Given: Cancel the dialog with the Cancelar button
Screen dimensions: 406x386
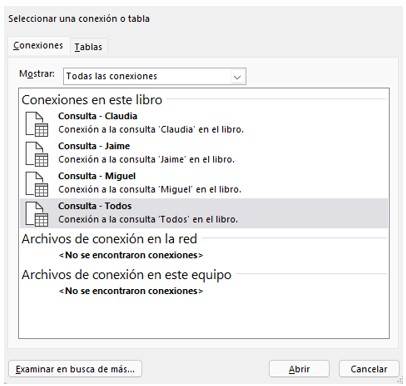Looking at the screenshot, I should [369, 369].
